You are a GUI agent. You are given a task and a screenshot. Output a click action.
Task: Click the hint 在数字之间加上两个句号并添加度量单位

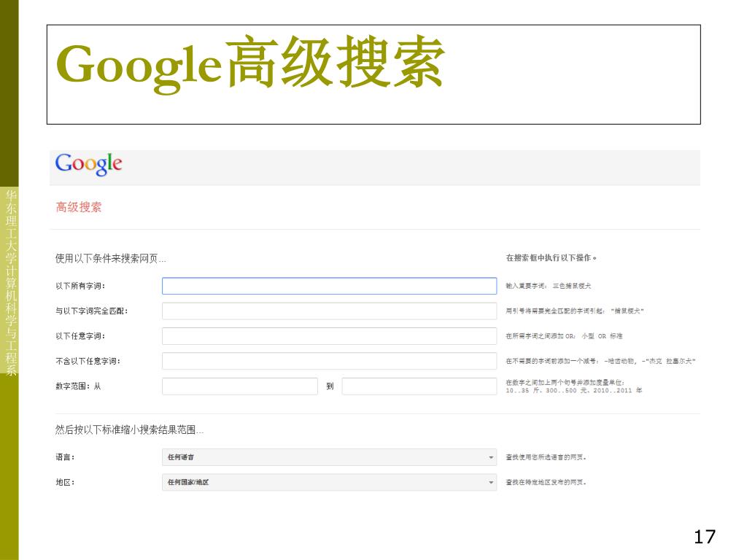pyautogui.click(x=565, y=382)
